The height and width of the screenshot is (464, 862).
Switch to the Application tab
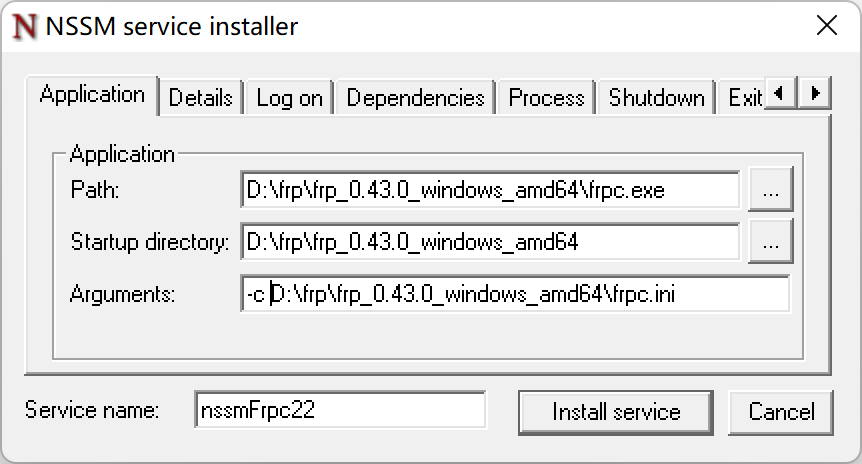(92, 95)
